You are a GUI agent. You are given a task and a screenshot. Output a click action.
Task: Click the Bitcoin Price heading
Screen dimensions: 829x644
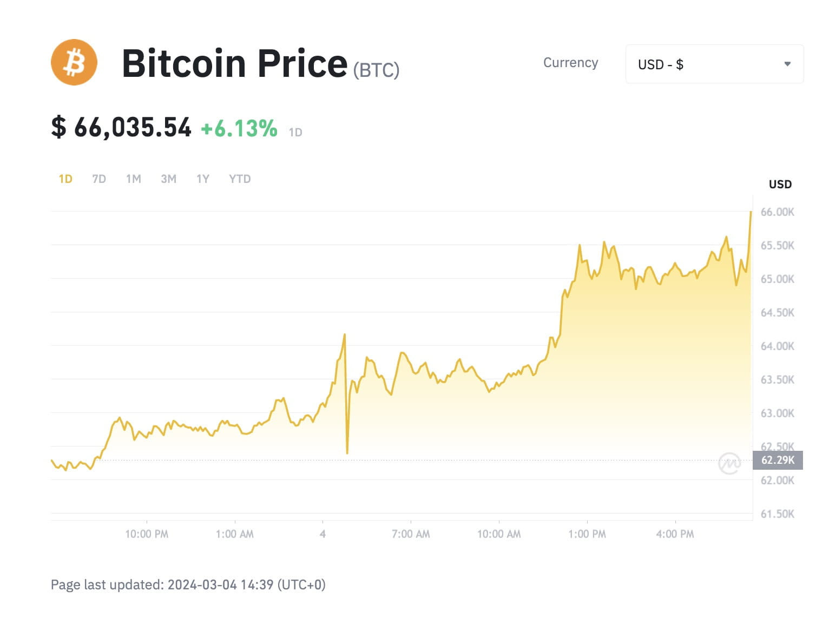tap(234, 63)
